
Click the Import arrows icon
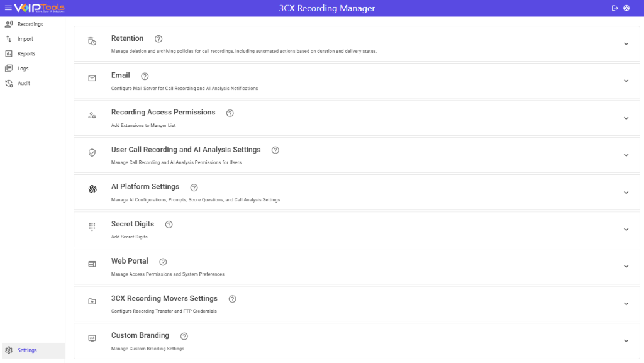(9, 39)
